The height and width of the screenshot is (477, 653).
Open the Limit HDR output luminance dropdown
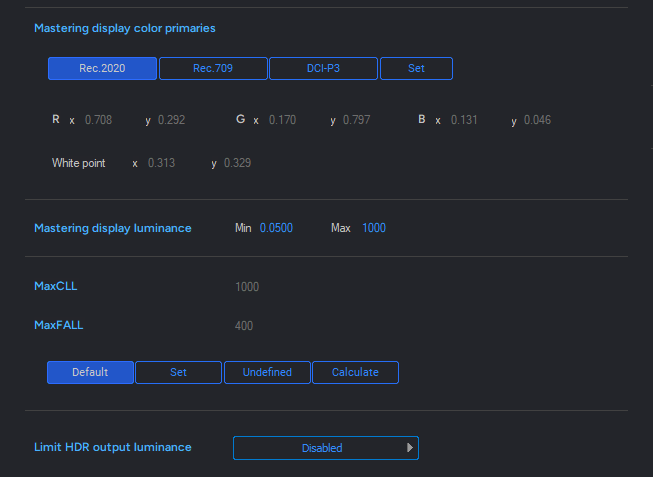coord(326,448)
